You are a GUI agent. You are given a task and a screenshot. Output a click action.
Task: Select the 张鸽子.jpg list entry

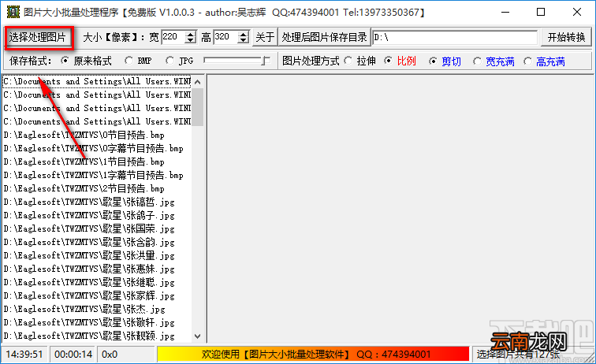coord(97,215)
